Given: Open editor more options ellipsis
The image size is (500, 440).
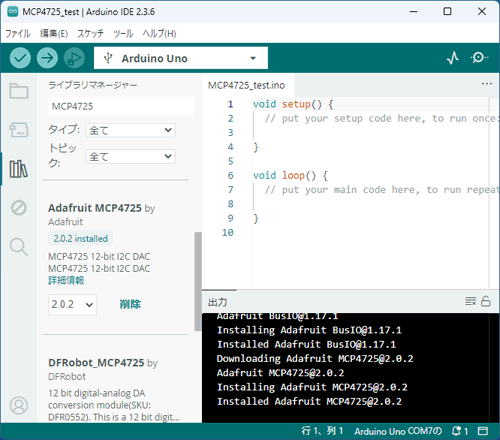Looking at the screenshot, I should (487, 84).
